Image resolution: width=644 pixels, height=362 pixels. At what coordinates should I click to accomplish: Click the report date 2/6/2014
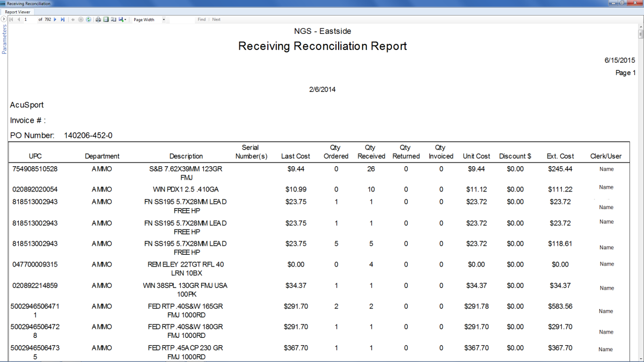[x=322, y=90]
